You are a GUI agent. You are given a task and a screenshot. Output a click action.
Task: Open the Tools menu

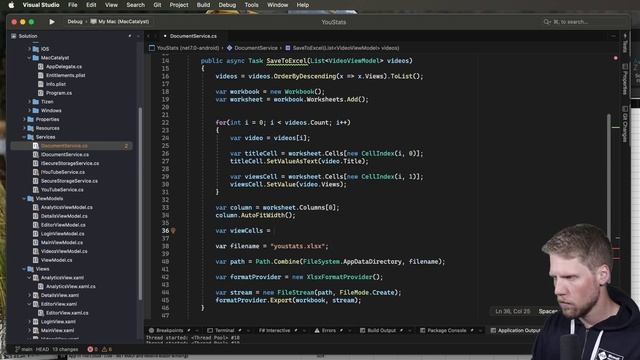click(251, 5)
